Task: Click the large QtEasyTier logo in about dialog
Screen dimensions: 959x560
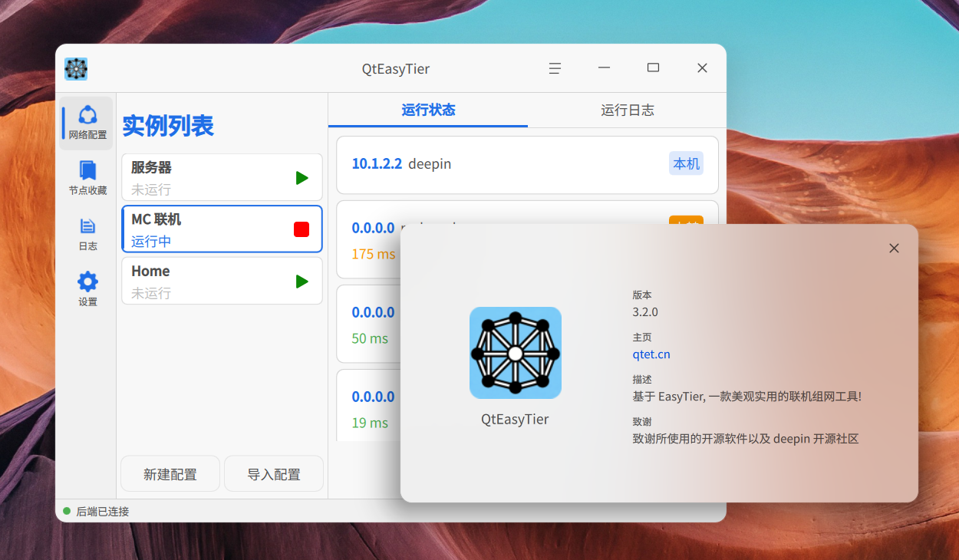Action: 516,353
